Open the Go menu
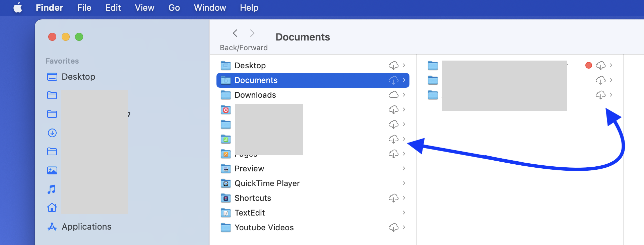 coord(174,7)
